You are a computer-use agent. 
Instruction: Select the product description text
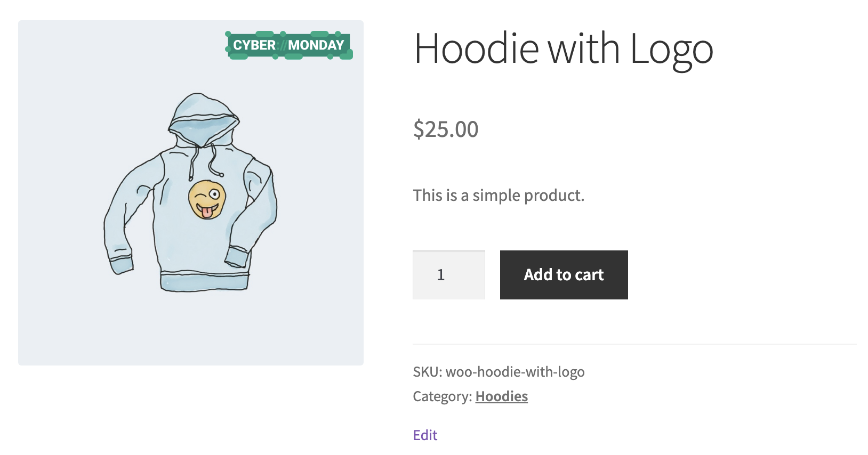pyautogui.click(x=499, y=195)
